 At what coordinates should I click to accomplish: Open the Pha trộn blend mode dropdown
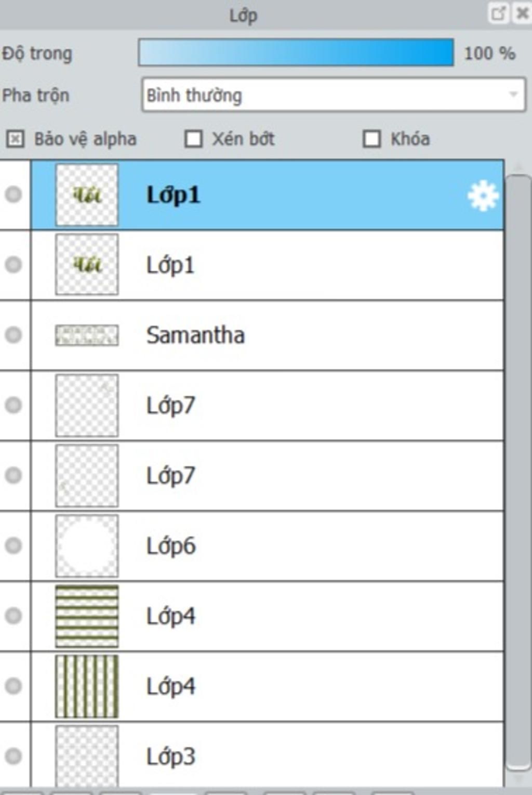click(x=333, y=95)
